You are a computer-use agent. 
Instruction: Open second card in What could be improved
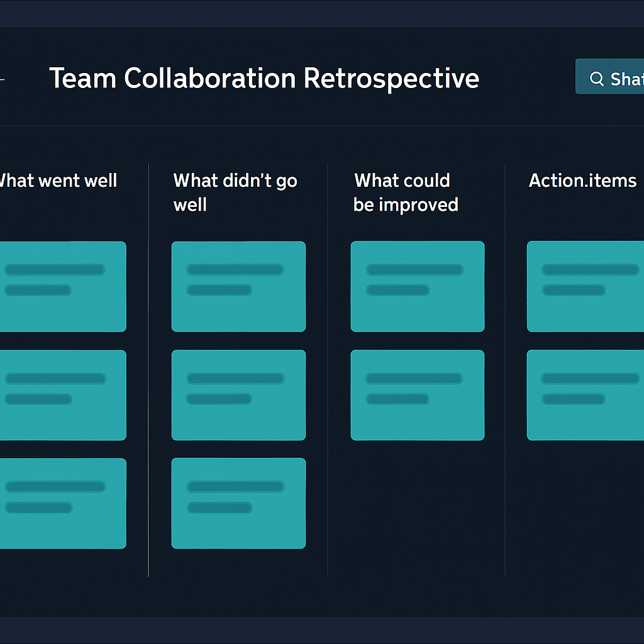(418, 395)
